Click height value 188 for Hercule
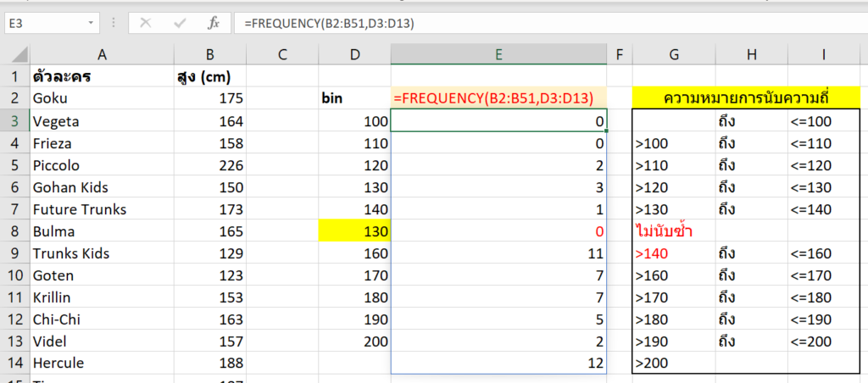The image size is (868, 383). (210, 363)
